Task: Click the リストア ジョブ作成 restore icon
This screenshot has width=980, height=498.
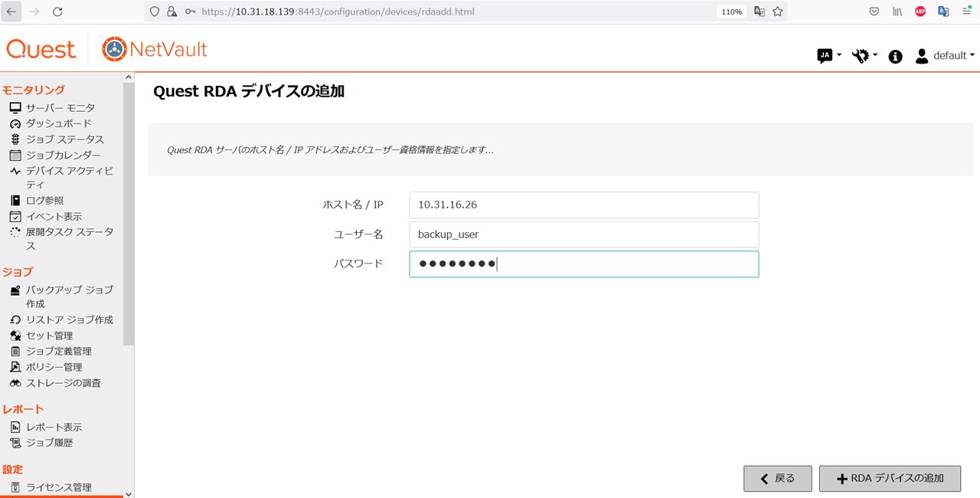Action: tap(15, 320)
